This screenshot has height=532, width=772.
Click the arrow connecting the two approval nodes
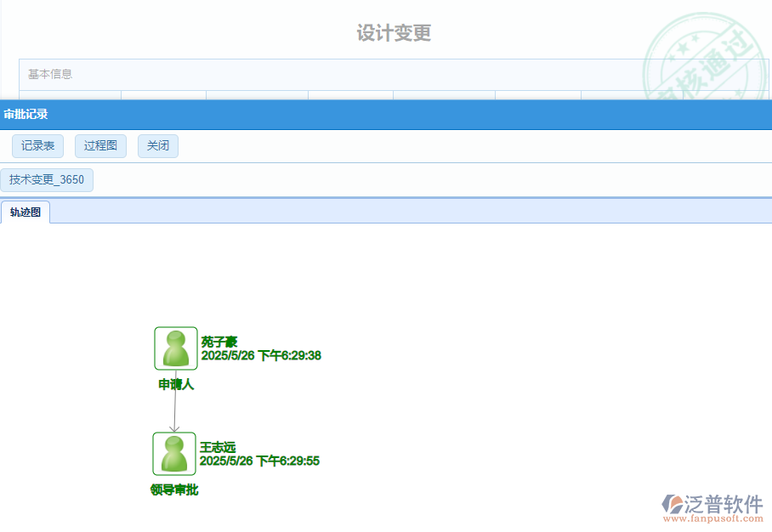point(175,408)
